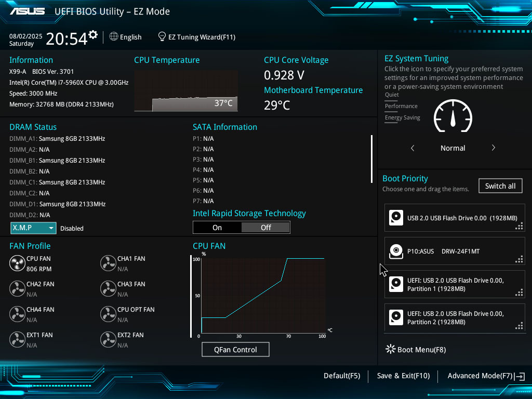Select the CHA3 FAN icon
This screenshot has height=399, width=532.
tap(108, 289)
